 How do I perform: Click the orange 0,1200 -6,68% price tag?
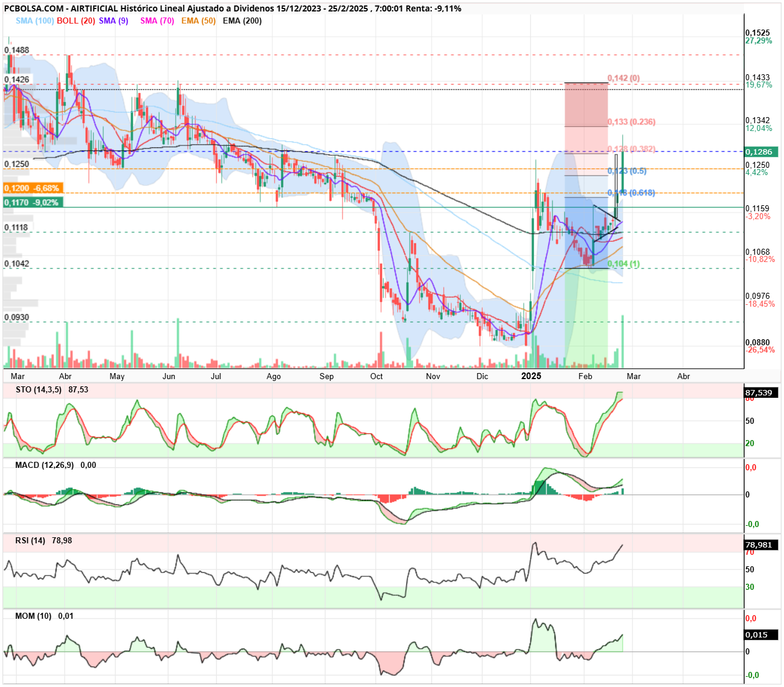click(33, 188)
